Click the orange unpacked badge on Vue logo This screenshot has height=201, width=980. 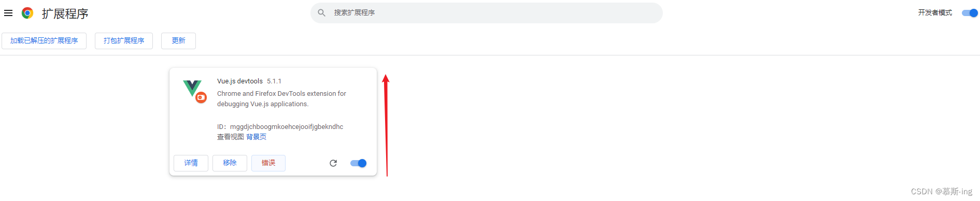[x=201, y=97]
